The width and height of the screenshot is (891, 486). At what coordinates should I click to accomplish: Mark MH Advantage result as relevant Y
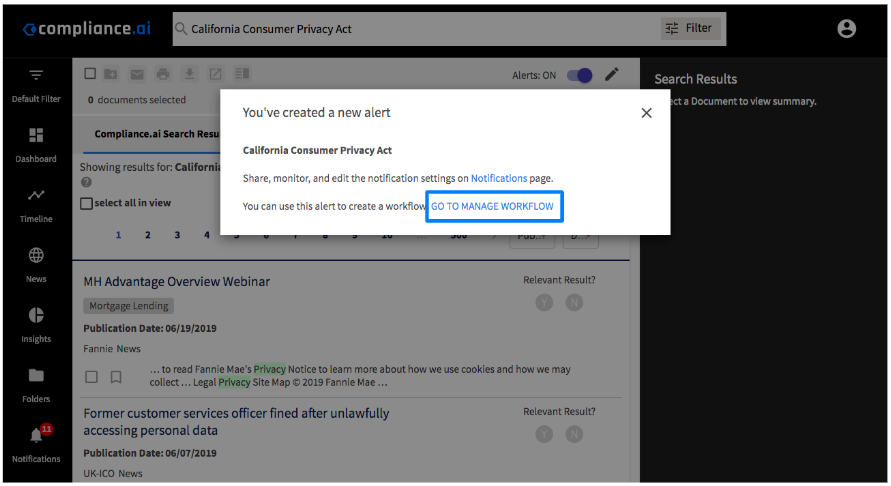(x=544, y=303)
